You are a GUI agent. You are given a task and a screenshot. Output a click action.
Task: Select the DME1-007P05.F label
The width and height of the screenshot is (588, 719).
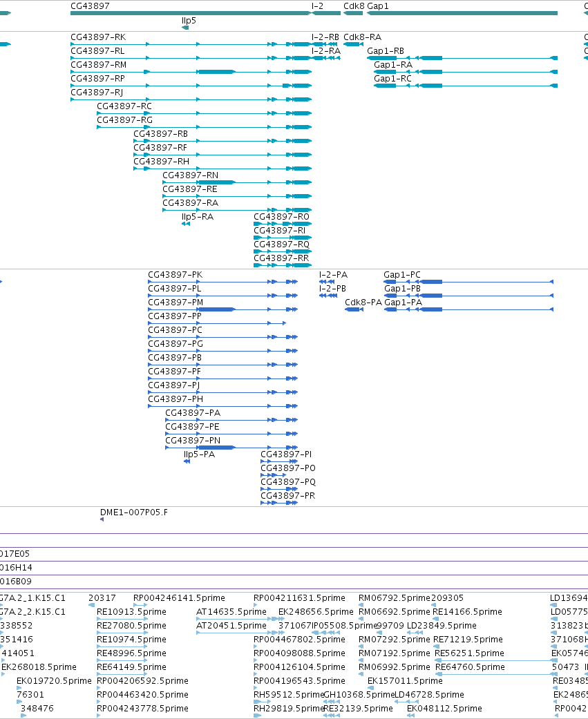pyautogui.click(x=134, y=512)
